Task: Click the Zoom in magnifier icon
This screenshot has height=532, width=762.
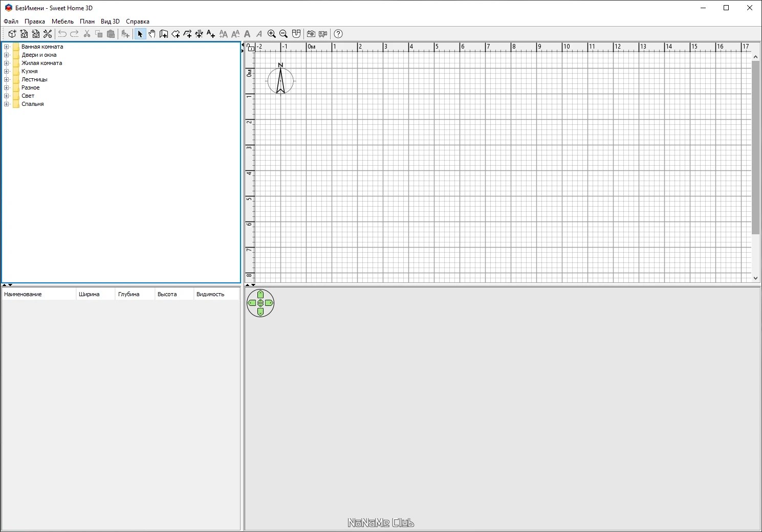Action: click(x=272, y=34)
